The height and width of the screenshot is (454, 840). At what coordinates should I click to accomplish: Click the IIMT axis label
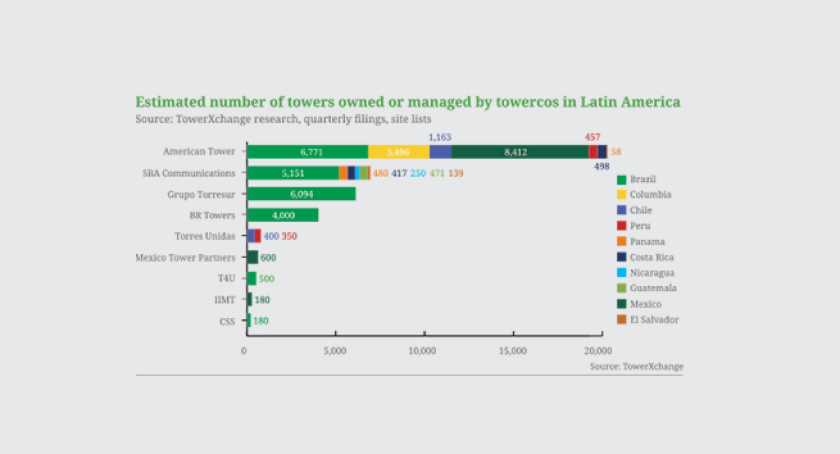[x=224, y=300]
